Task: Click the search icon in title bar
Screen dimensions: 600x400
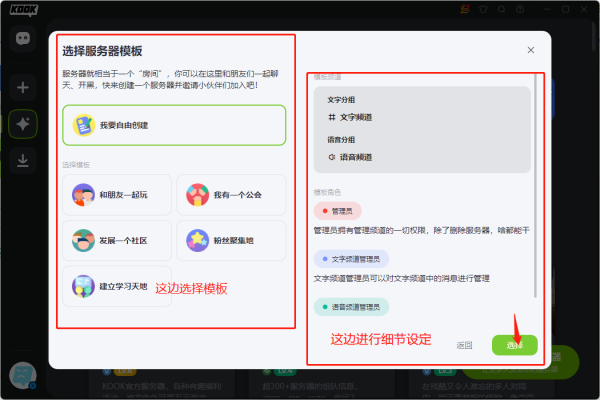Action: click(502, 9)
